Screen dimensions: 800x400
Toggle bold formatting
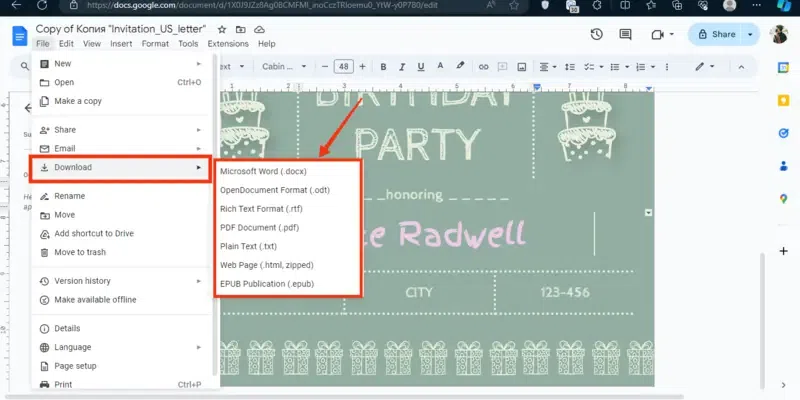click(383, 67)
